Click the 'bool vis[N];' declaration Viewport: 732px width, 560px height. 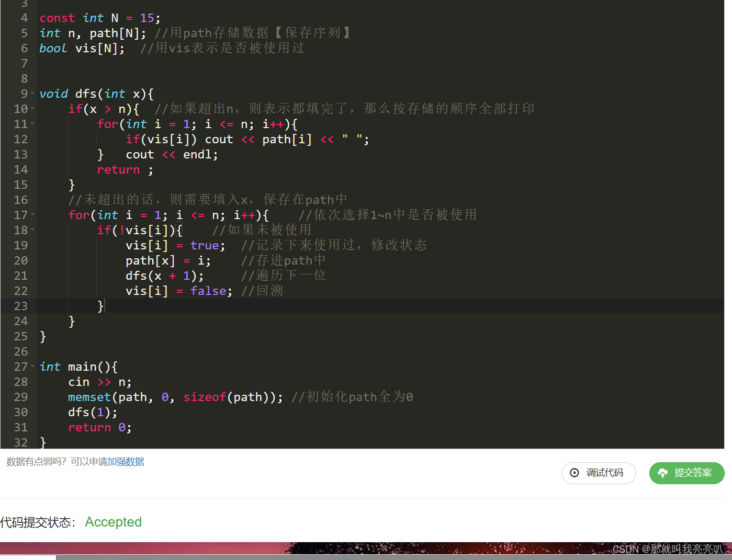click(x=82, y=48)
